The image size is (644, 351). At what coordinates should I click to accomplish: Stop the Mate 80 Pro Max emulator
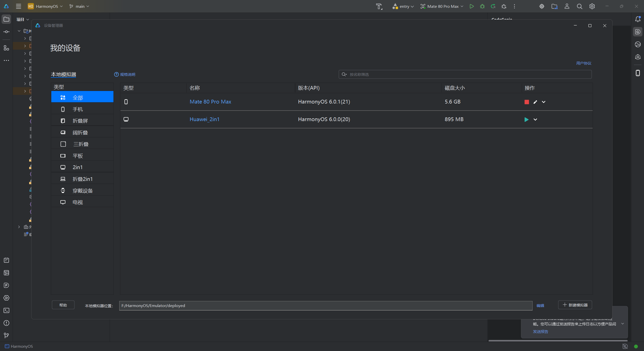(527, 102)
